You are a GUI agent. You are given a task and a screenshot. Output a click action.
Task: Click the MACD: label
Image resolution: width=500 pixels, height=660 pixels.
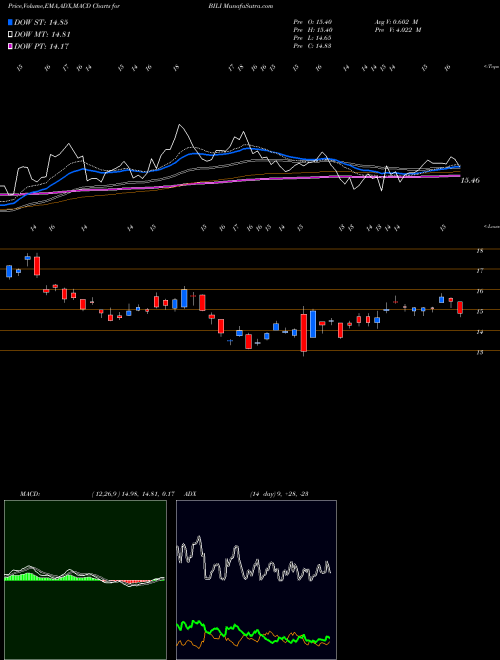[x=30, y=494]
